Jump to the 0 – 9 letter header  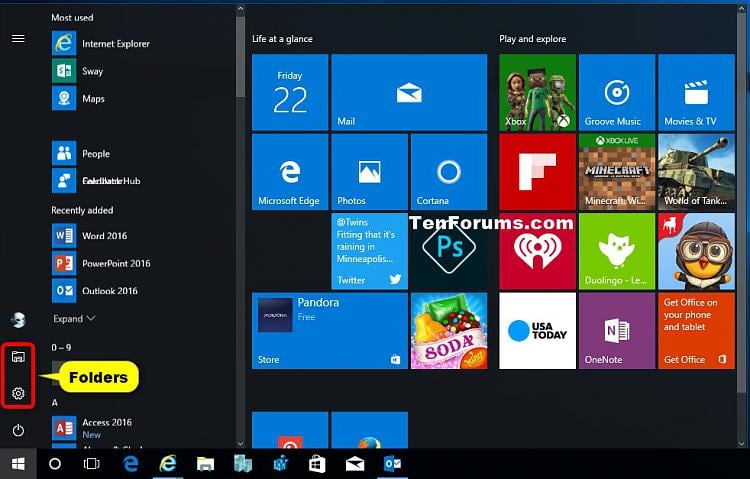click(61, 347)
